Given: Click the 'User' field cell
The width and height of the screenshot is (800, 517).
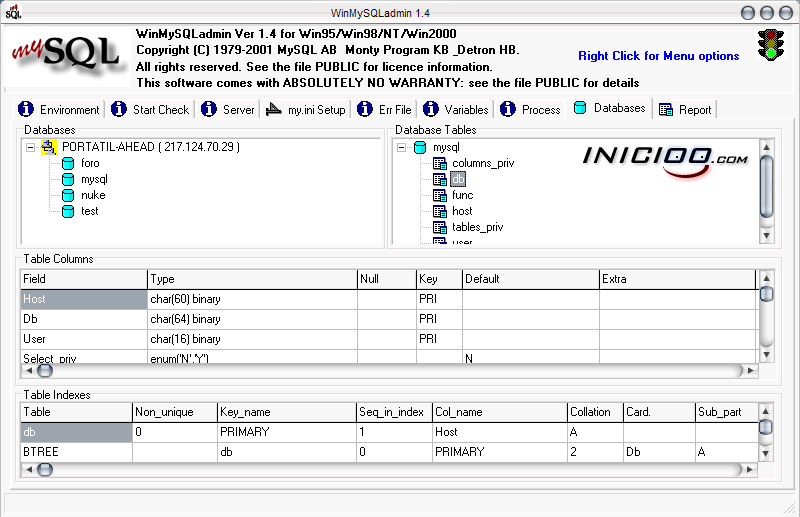Looking at the screenshot, I should tap(84, 339).
